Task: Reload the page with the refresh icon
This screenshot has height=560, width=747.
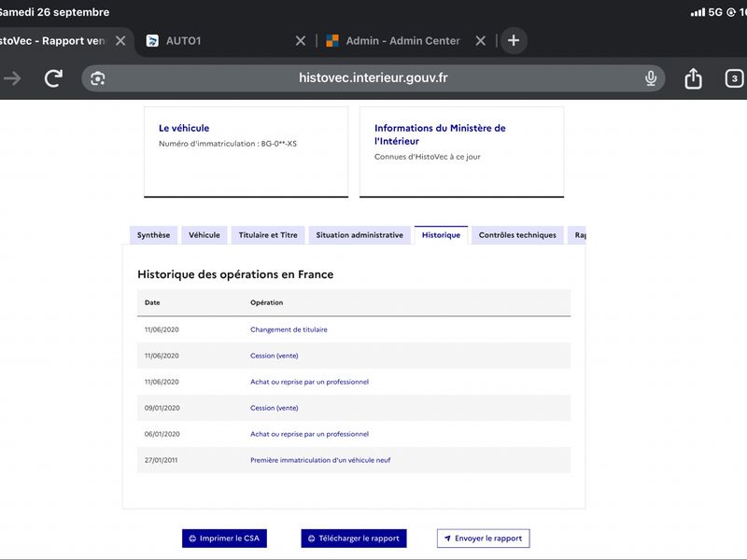Action: 53,78
